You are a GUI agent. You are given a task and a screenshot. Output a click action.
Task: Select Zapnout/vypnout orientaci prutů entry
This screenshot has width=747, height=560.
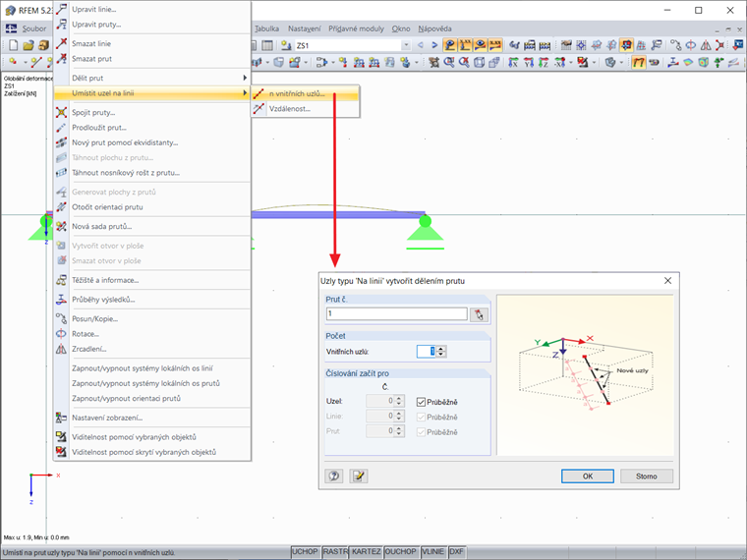point(152,398)
